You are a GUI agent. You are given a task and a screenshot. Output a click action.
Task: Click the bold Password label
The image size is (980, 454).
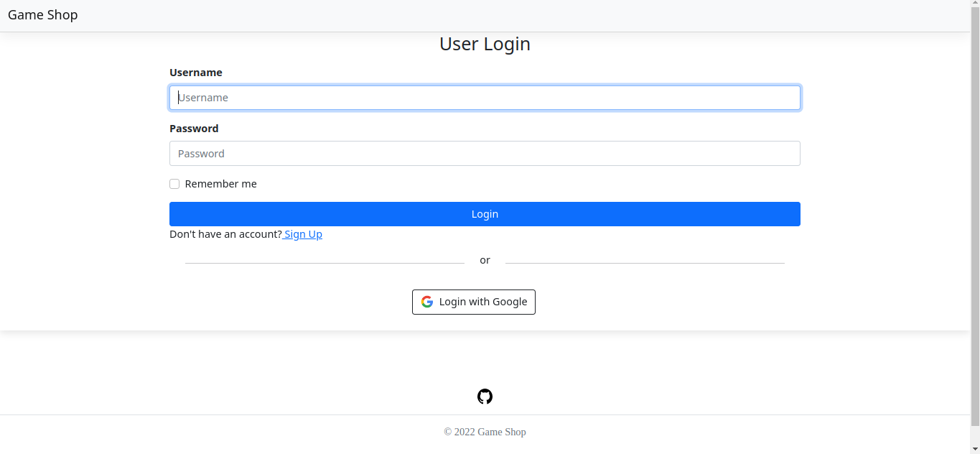[x=194, y=129]
